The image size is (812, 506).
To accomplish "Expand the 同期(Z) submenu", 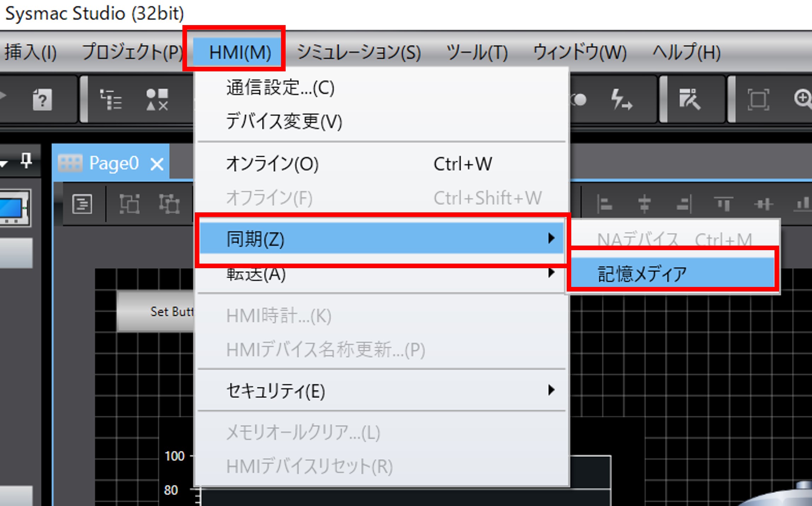I will 382,239.
